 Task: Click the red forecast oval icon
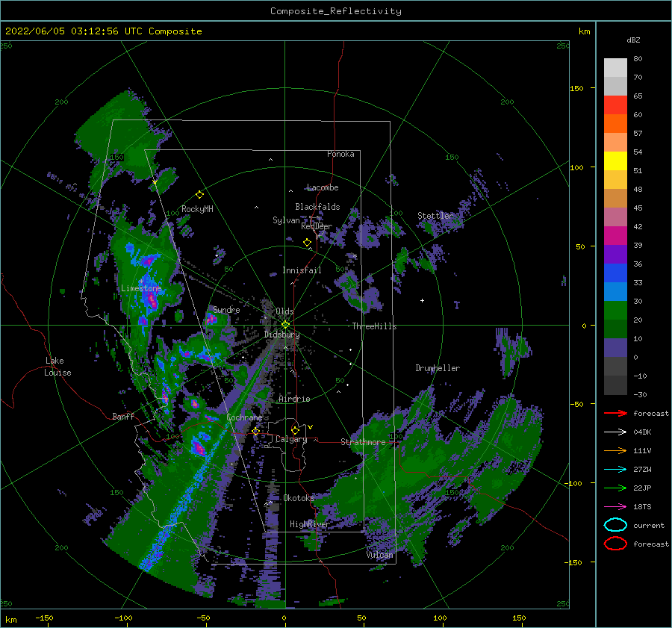tap(615, 544)
